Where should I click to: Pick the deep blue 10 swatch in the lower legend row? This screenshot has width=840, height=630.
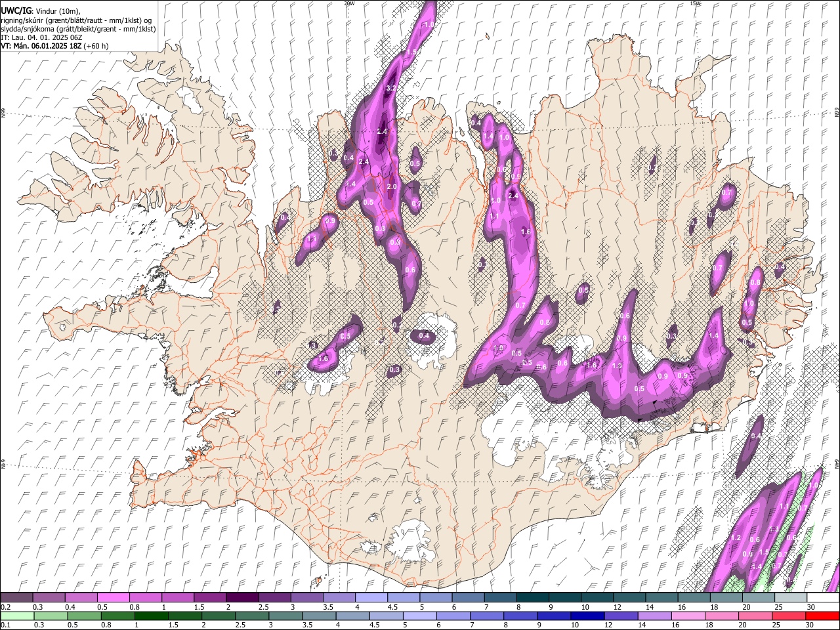(x=587, y=616)
